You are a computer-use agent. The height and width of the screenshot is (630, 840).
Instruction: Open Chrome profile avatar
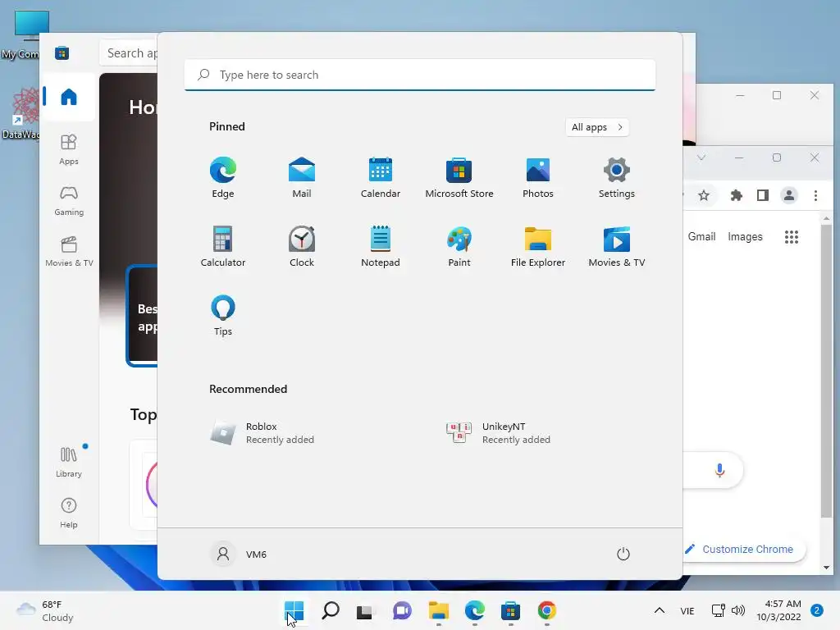(x=789, y=195)
